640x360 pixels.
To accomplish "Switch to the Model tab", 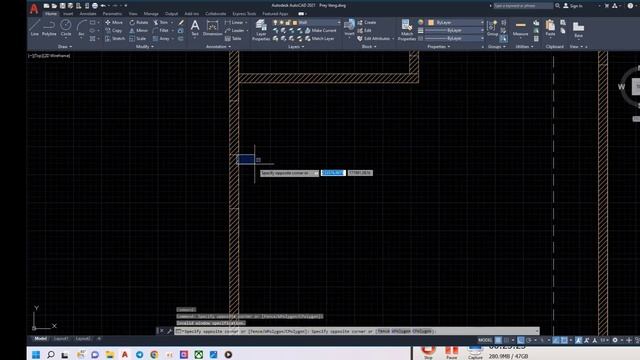I will [x=40, y=339].
